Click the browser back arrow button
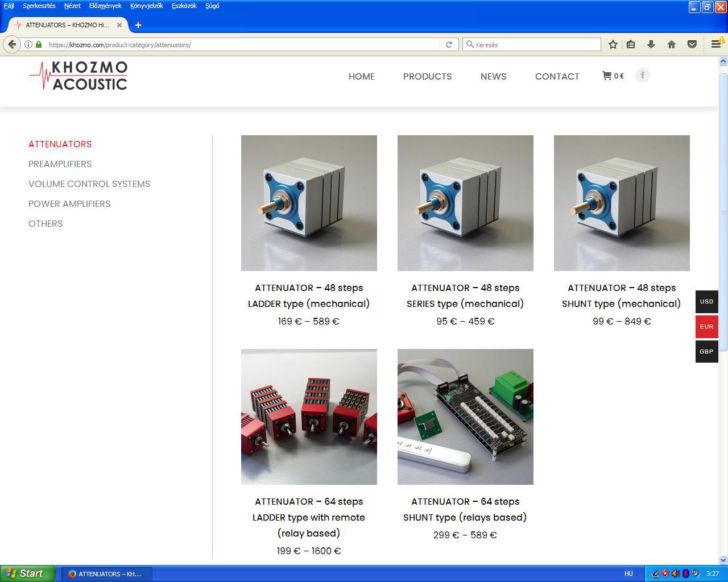The height and width of the screenshot is (582, 728). pyautogui.click(x=13, y=44)
